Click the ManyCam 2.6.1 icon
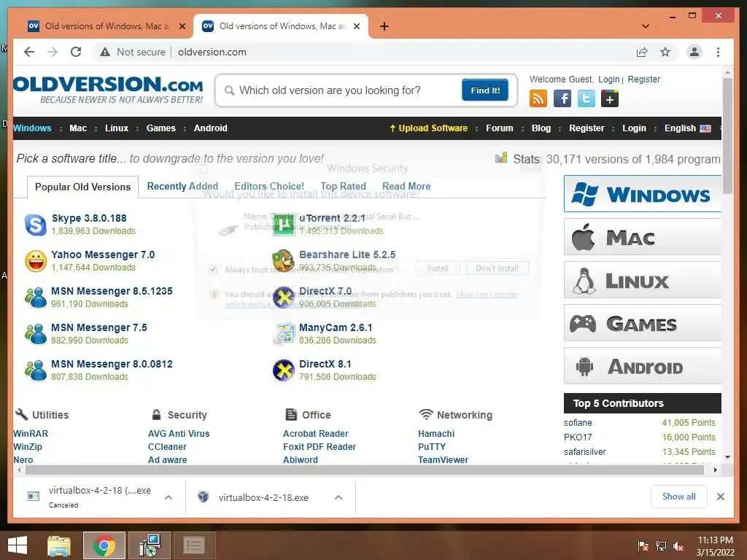 click(284, 334)
